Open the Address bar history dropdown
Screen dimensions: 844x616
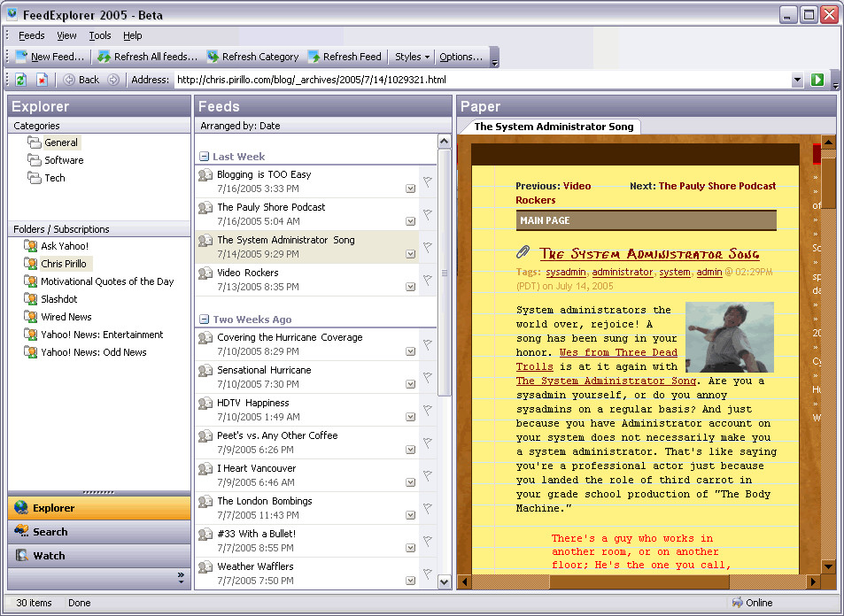click(797, 81)
